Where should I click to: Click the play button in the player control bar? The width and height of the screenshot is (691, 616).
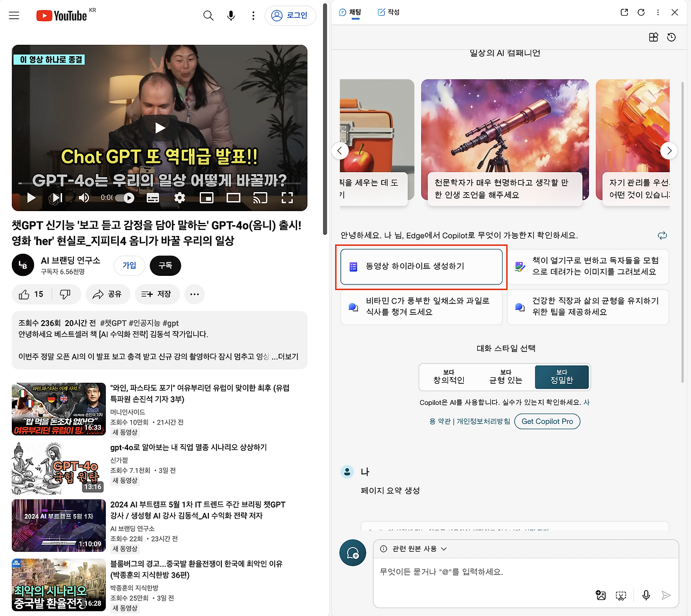[x=31, y=198]
